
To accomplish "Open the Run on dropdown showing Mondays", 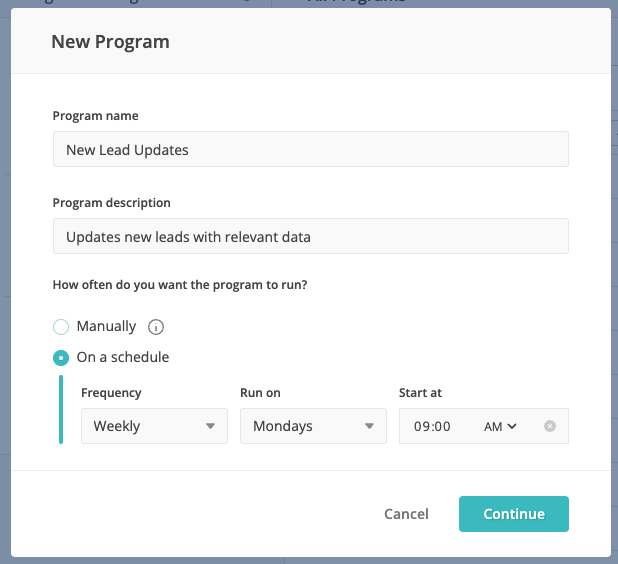I will [313, 426].
